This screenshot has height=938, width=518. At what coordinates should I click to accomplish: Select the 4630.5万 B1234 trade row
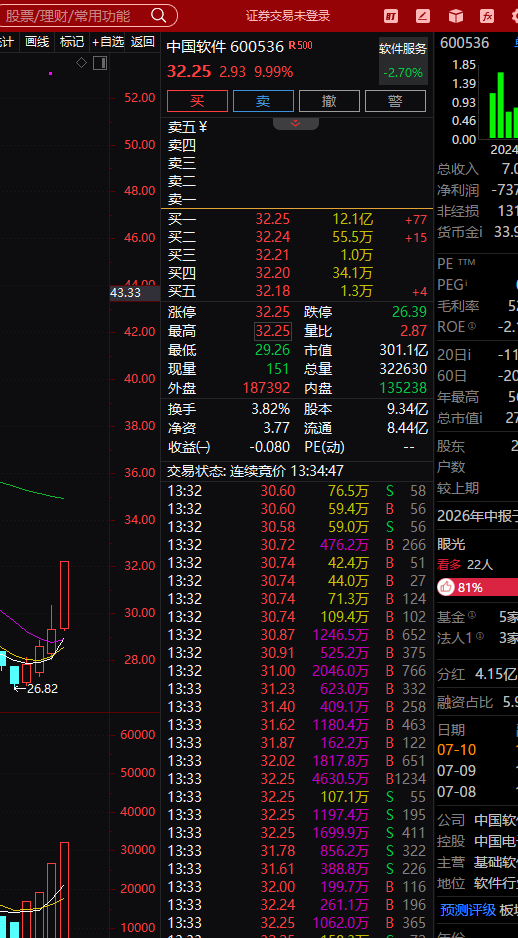pos(297,779)
